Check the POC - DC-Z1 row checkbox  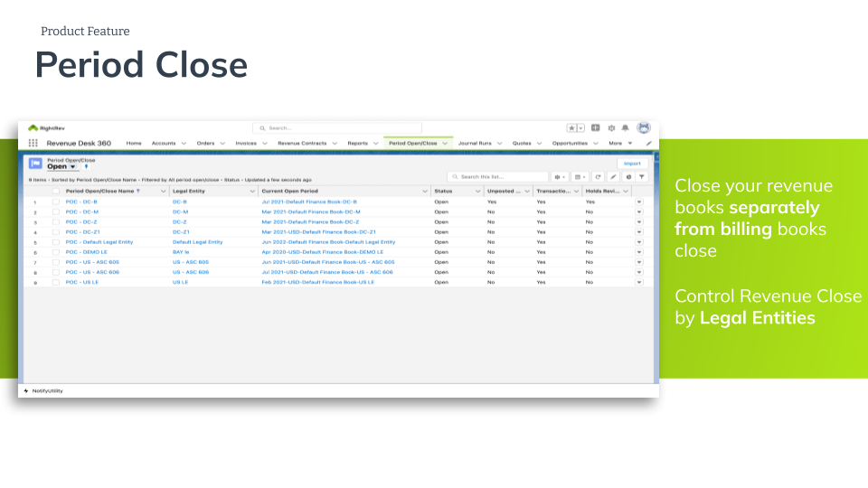(x=56, y=232)
